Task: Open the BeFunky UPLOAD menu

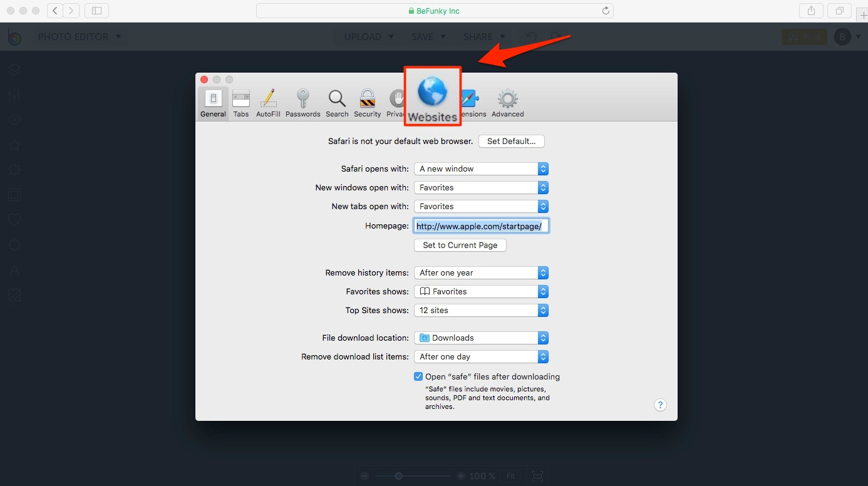Action: click(369, 37)
